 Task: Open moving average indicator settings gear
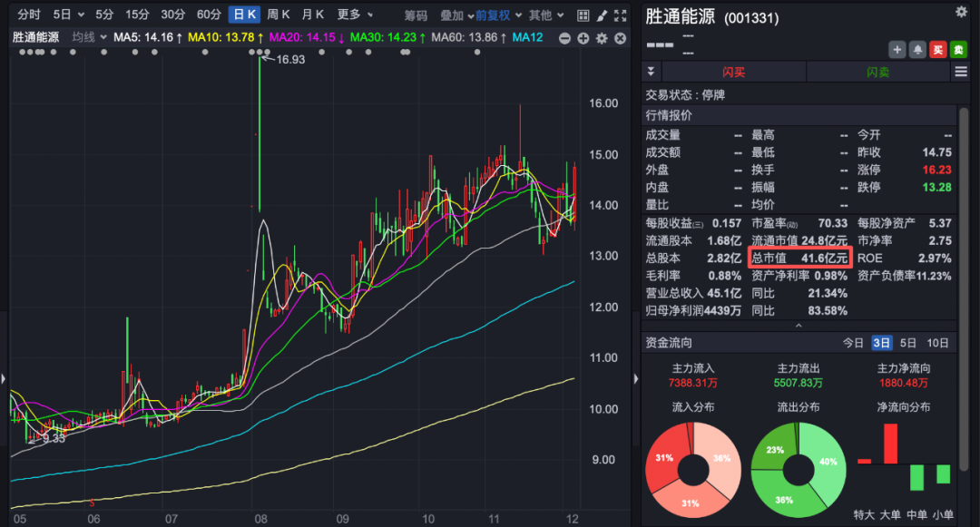pos(601,38)
